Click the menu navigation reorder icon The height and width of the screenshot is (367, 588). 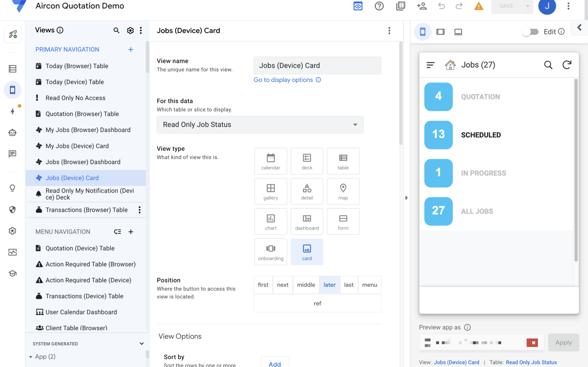pos(117,232)
